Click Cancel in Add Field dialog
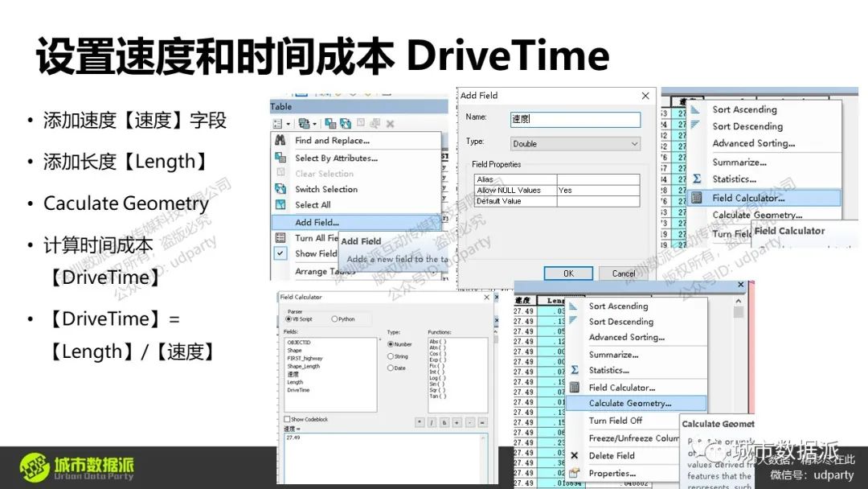This screenshot has height=489, width=868. (x=624, y=273)
